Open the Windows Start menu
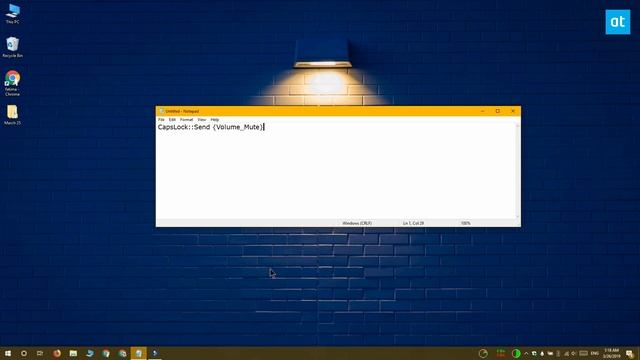This screenshot has height=360, width=640. click(x=8, y=353)
